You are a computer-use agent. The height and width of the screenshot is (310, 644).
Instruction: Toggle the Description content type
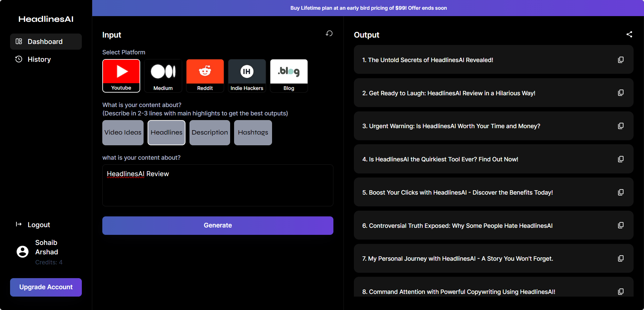(x=210, y=133)
